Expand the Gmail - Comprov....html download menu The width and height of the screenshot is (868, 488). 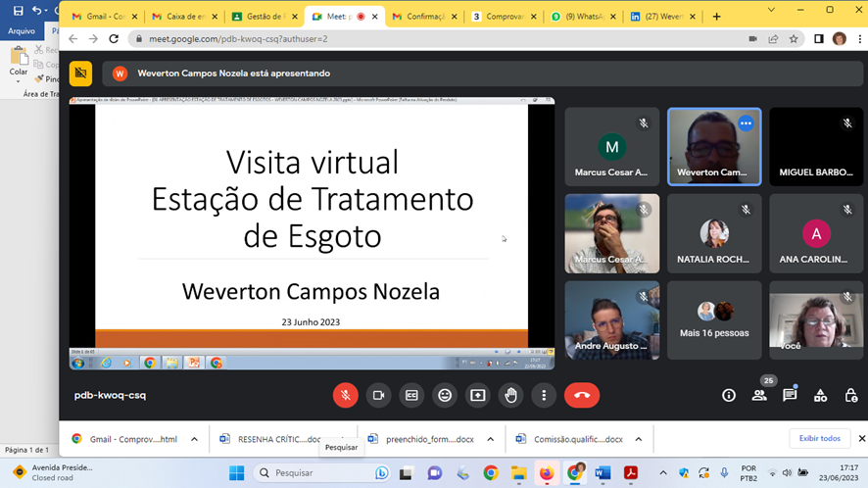194,439
